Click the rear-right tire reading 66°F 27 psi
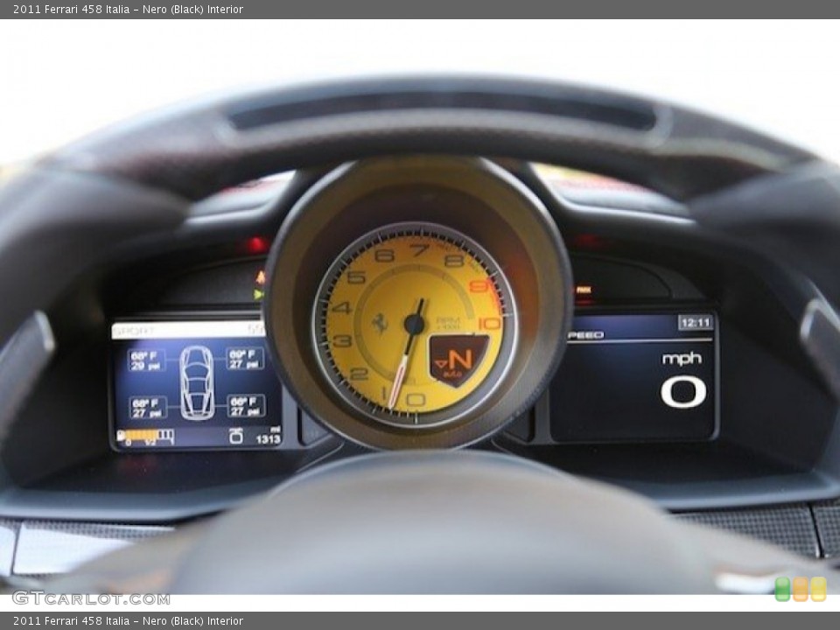The image size is (840, 630). (x=246, y=406)
